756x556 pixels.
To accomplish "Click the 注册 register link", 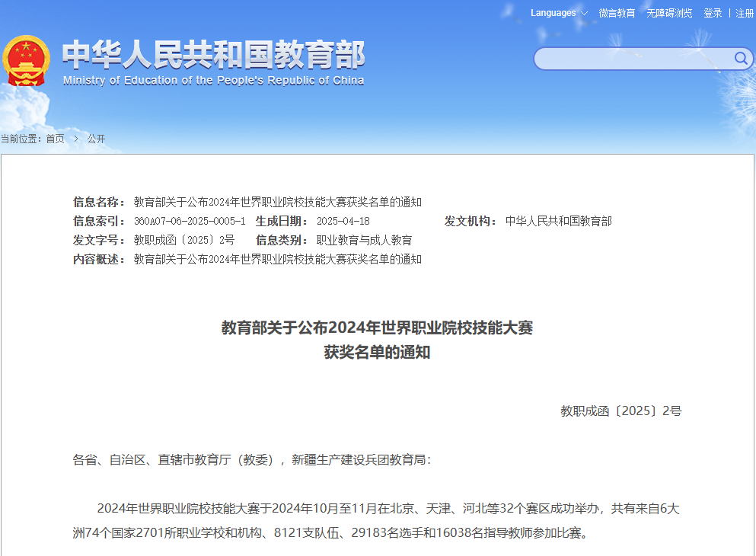I will pyautogui.click(x=745, y=13).
